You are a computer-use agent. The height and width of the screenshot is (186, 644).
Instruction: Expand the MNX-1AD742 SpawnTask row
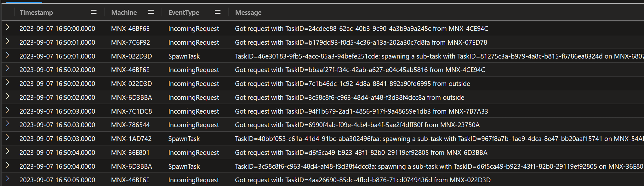8,138
